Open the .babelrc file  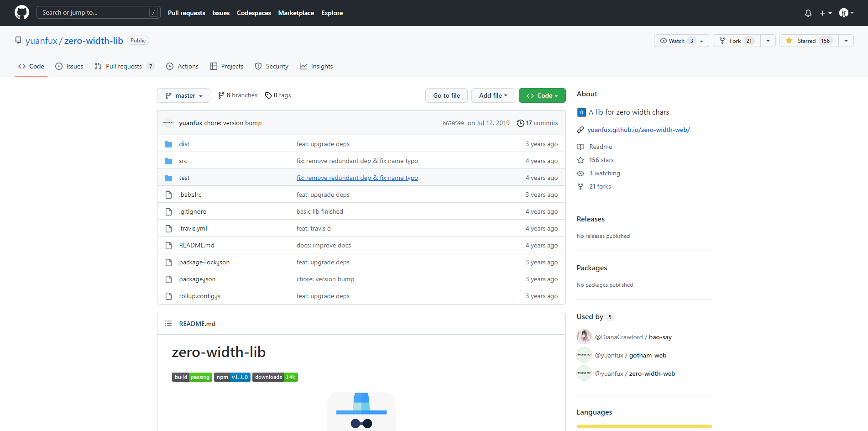[x=190, y=194]
